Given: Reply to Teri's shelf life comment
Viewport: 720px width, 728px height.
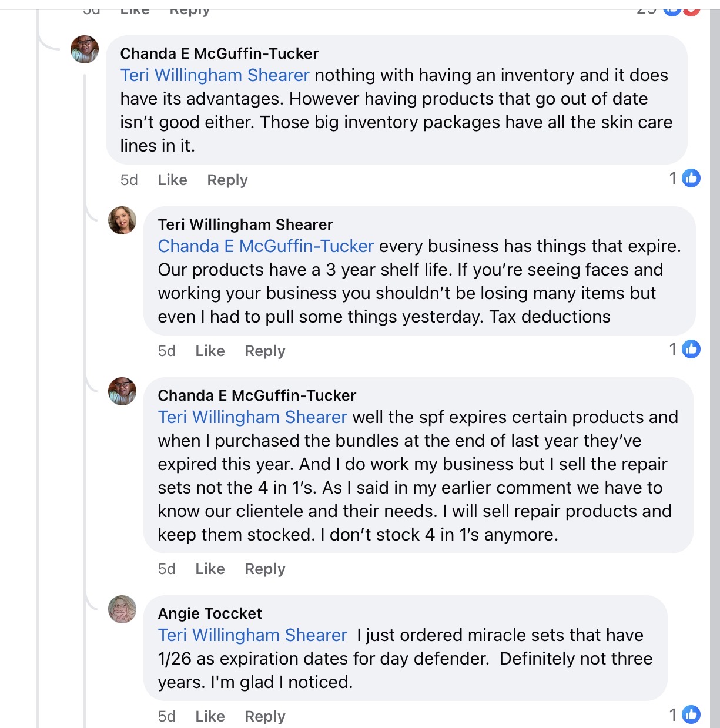Looking at the screenshot, I should click(x=265, y=351).
